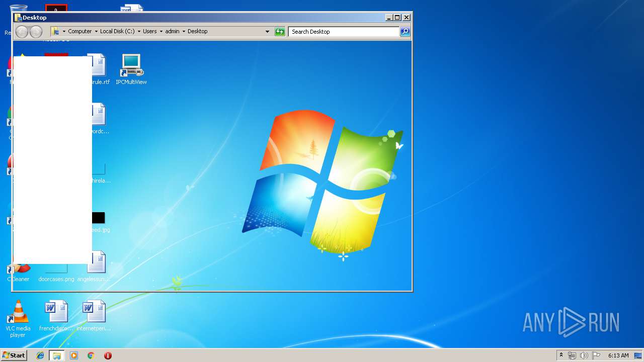The width and height of the screenshot is (644, 362).
Task: Select the doorcases.png file
Action: (56, 273)
